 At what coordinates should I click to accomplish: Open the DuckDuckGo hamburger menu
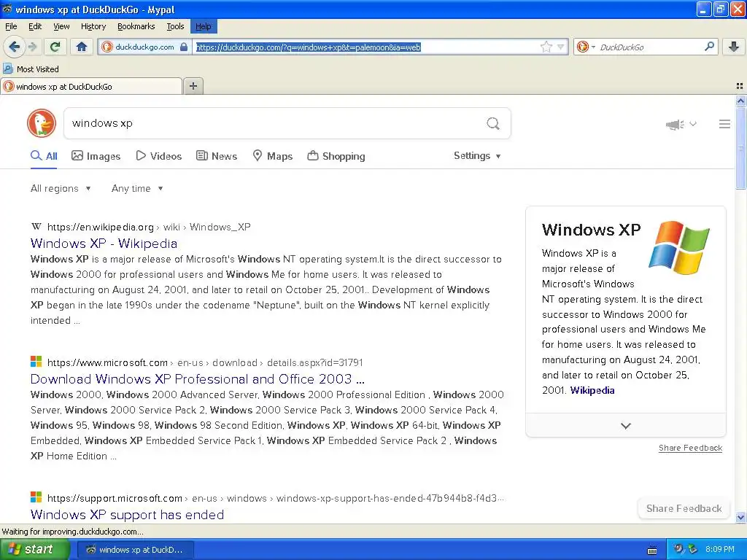tap(724, 124)
